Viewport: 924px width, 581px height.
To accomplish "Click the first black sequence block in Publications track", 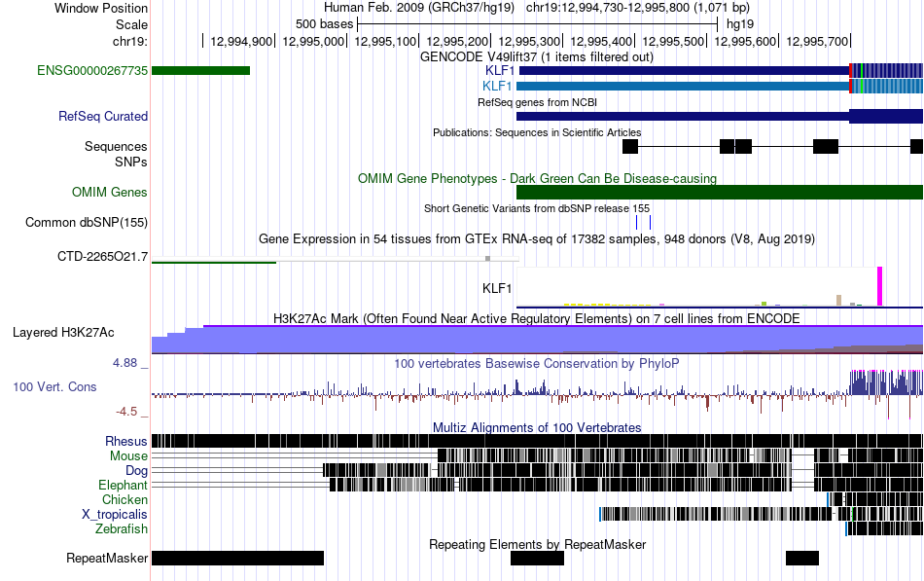I will point(630,146).
